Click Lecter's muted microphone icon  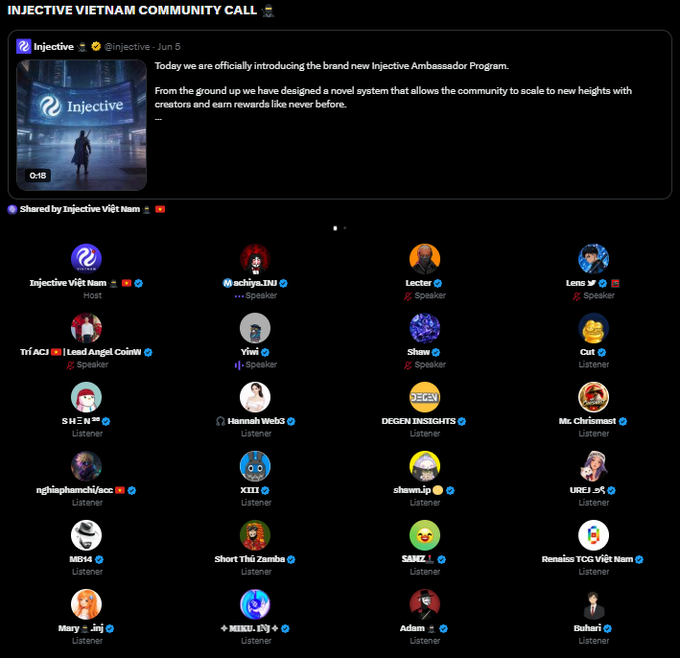pos(408,296)
